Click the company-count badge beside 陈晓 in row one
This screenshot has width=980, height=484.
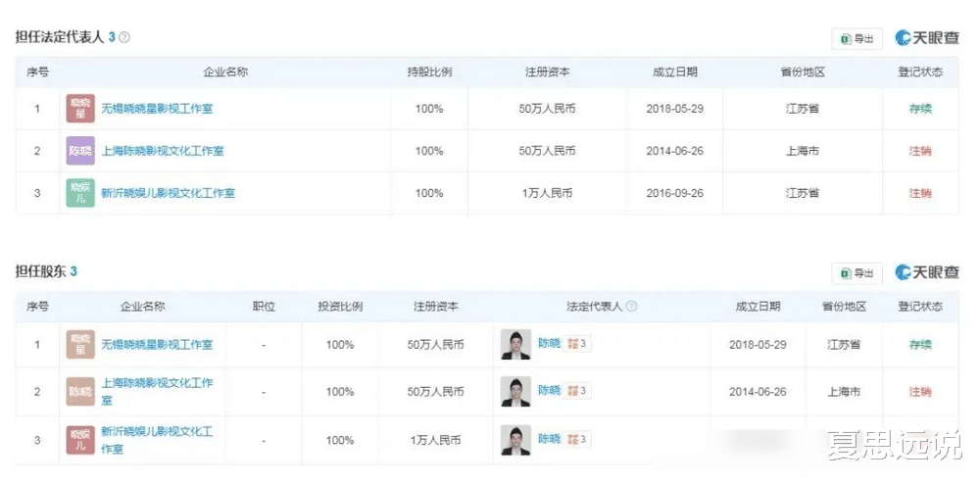point(579,345)
